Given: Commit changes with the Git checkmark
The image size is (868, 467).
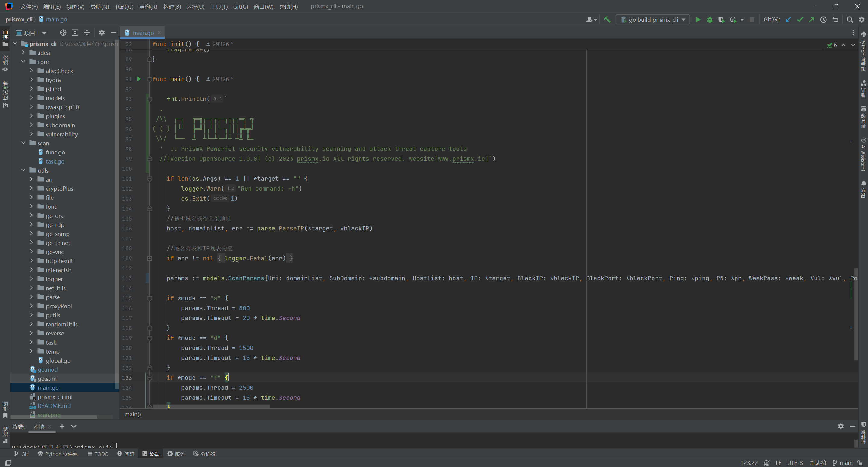Looking at the screenshot, I should point(800,20).
